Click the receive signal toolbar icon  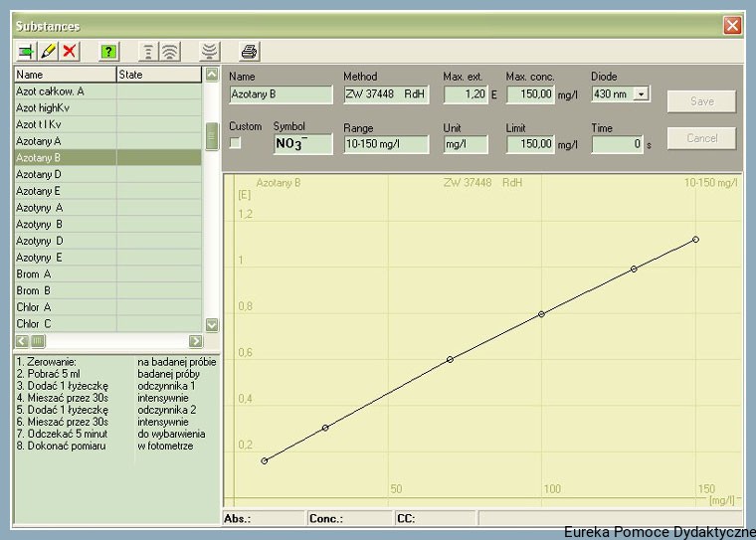coord(209,51)
